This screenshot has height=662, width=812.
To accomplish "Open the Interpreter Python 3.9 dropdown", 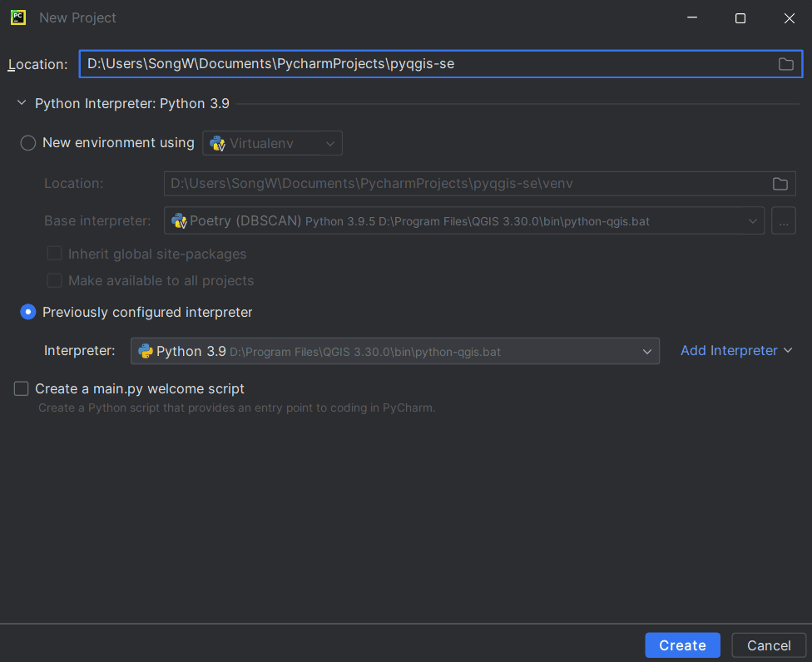I will pos(395,352).
